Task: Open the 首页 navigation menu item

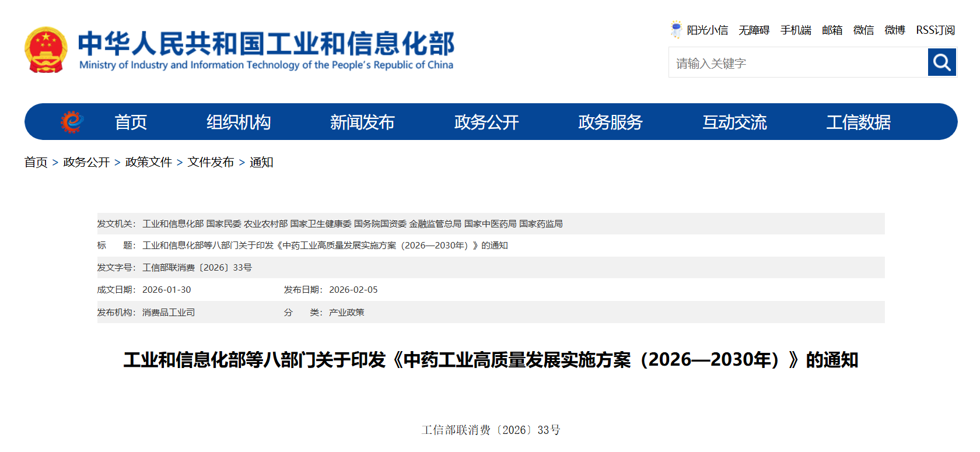Action: click(x=131, y=122)
